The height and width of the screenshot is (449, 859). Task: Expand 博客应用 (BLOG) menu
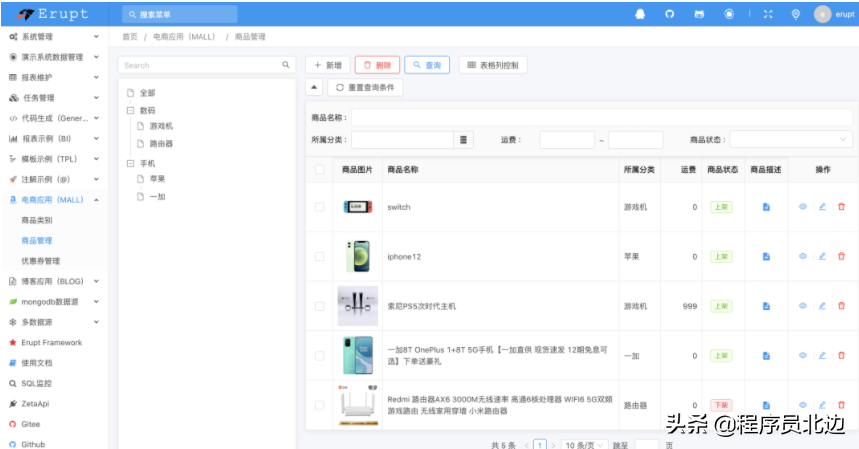tap(54, 281)
